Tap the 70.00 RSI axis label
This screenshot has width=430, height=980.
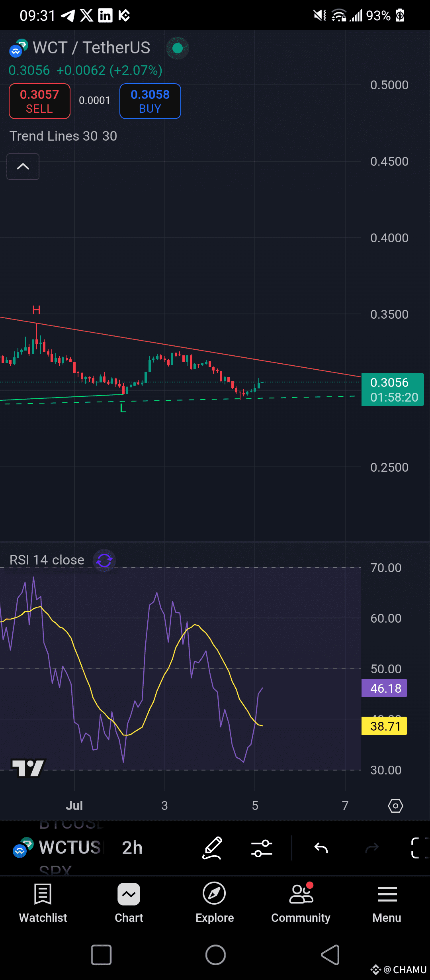[x=386, y=568]
